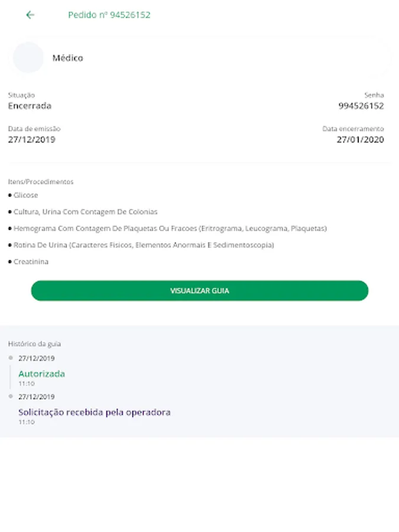Select the Glicose procedure item
The image size is (399, 532).
point(26,195)
